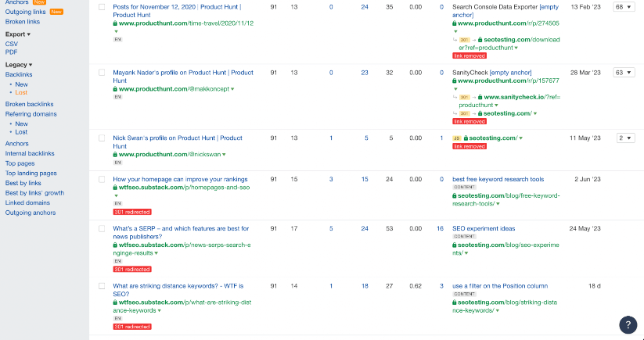Collapse the Legacy sidebar section
Screen dimensions: 644x340
18,64
